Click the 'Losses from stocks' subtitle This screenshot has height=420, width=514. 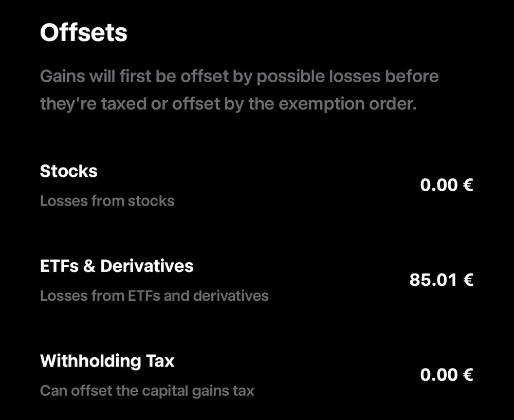point(107,200)
